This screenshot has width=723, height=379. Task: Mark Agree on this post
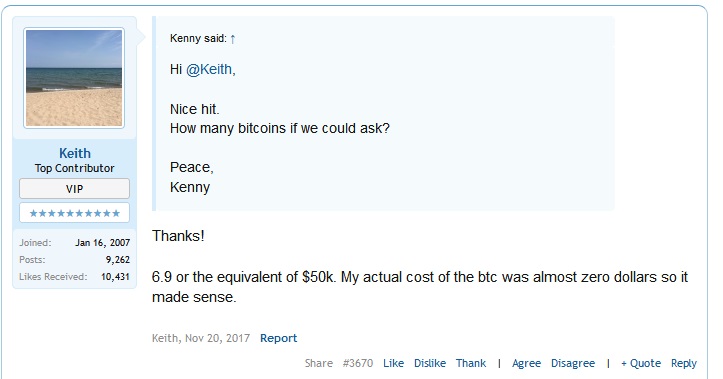pos(526,363)
